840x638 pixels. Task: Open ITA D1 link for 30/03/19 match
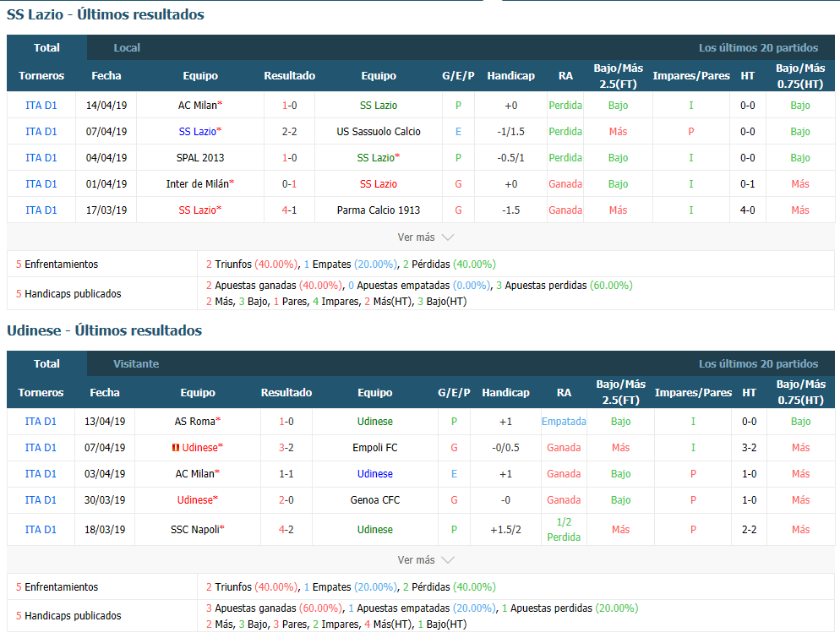[41, 500]
